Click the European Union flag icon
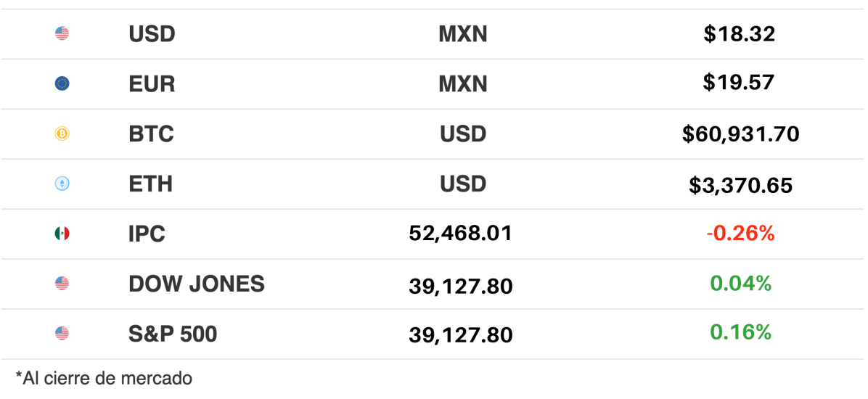 pyautogui.click(x=62, y=83)
